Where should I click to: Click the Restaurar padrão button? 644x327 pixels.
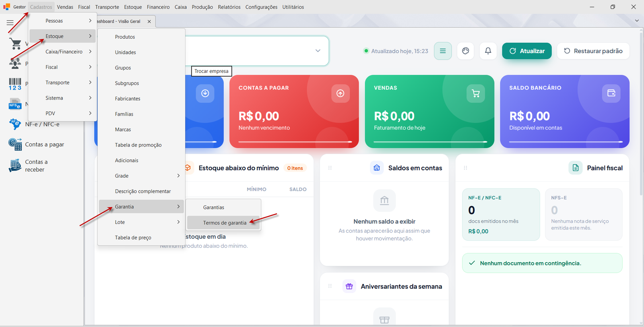[593, 51]
